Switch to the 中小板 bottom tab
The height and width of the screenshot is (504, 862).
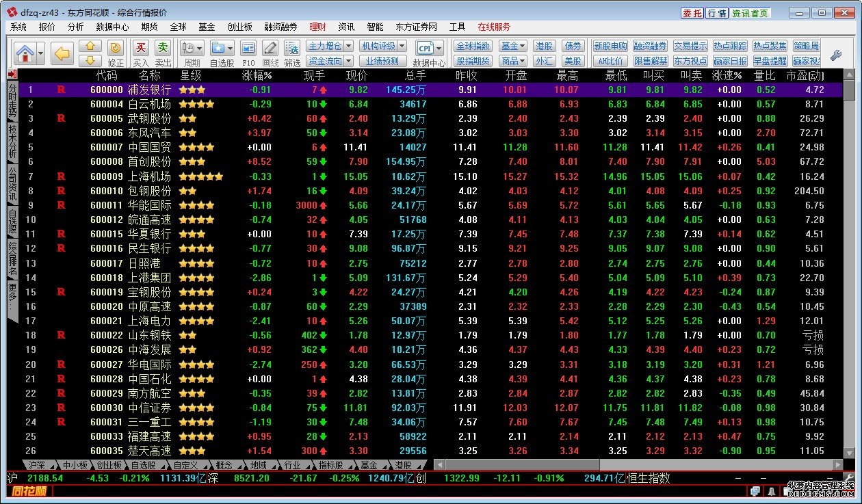[75, 465]
